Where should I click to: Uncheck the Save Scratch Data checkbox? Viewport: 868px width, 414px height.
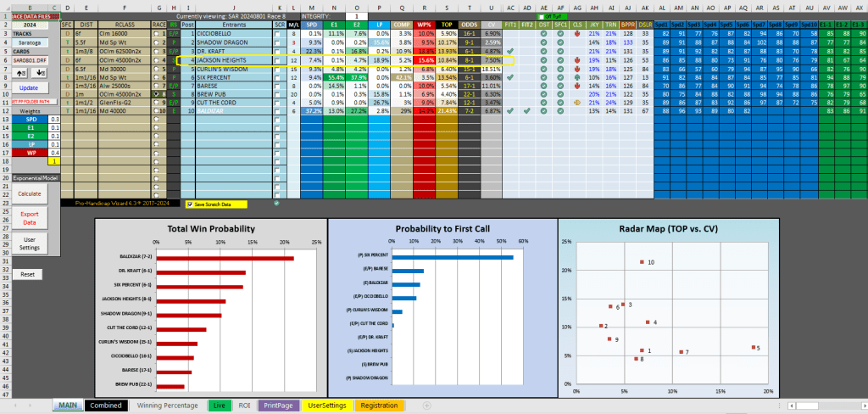189,204
